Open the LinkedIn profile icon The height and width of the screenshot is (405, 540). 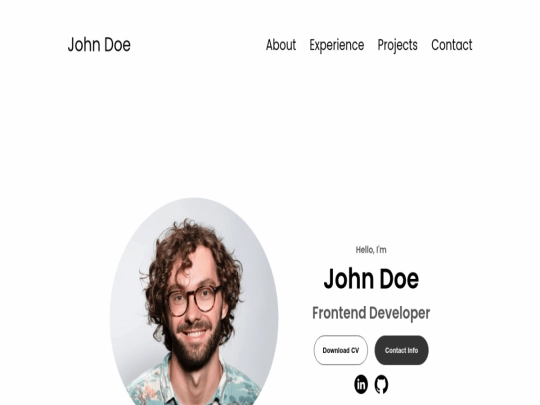pyautogui.click(x=361, y=384)
